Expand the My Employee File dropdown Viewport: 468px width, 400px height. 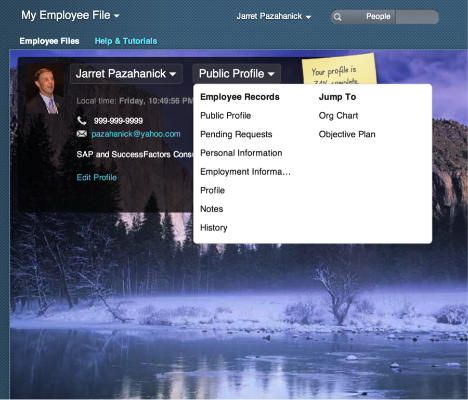tap(70, 15)
